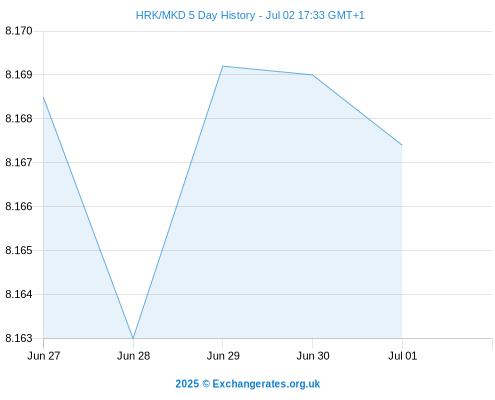This screenshot has width=495, height=400.
Task: Click the Exchangerates.org.uk copyright link
Action: (248, 384)
